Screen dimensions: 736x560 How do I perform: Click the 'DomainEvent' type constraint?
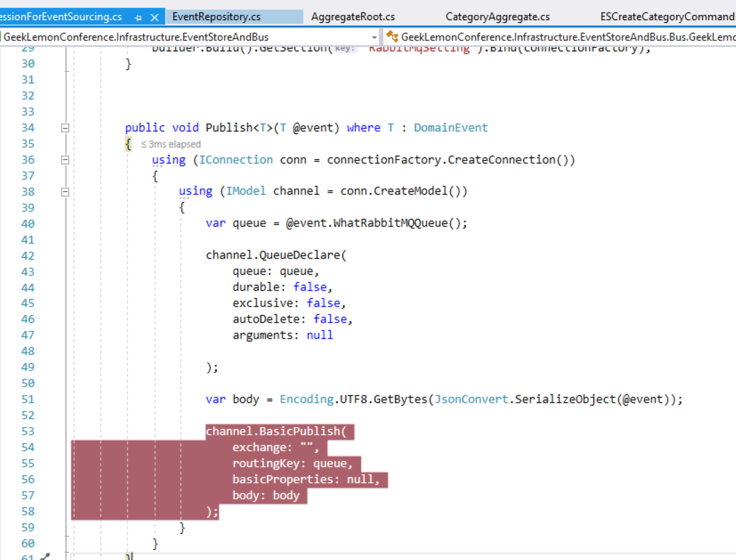(451, 128)
